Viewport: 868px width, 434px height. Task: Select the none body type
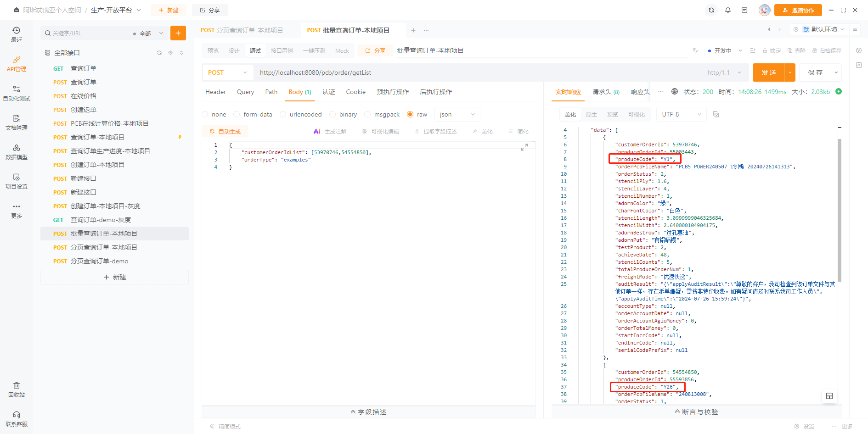[x=205, y=114]
